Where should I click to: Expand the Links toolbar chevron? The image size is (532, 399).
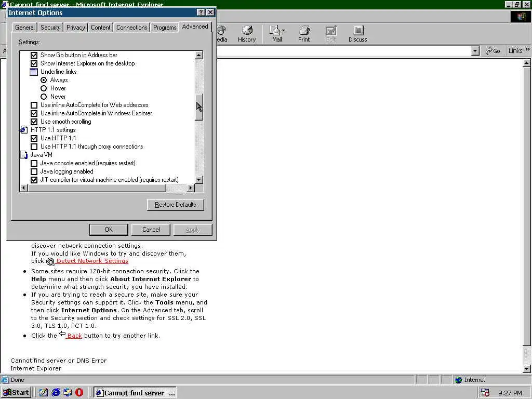point(528,49)
